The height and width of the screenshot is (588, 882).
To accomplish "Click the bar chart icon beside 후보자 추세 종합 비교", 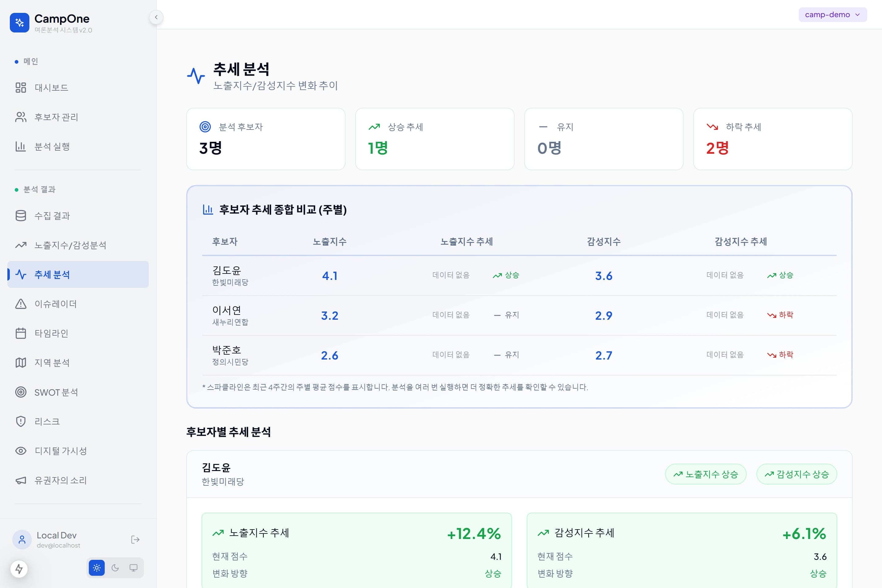I will pos(208,209).
